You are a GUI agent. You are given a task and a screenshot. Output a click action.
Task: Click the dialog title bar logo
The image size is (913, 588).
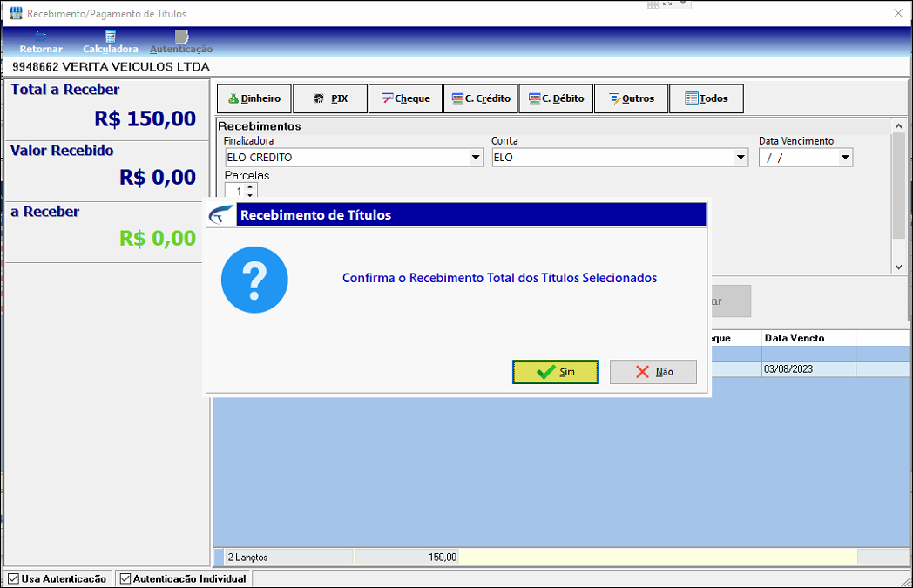(221, 215)
